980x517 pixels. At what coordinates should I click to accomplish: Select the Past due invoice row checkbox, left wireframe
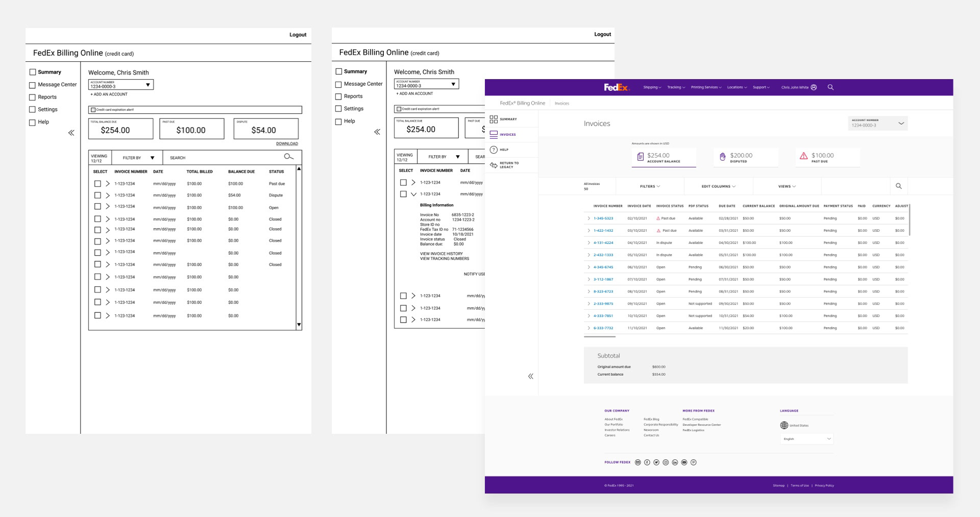click(97, 184)
